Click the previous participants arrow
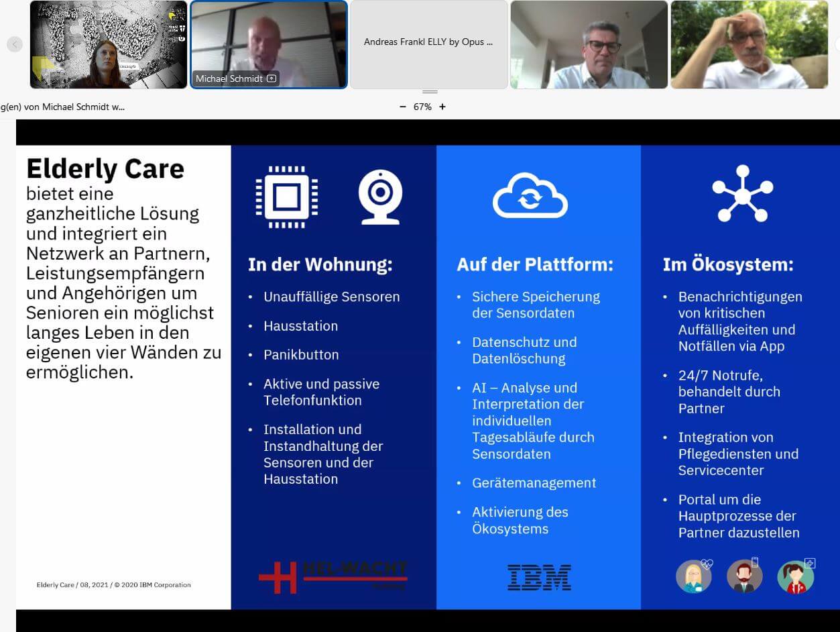The image size is (840, 632). (x=15, y=44)
